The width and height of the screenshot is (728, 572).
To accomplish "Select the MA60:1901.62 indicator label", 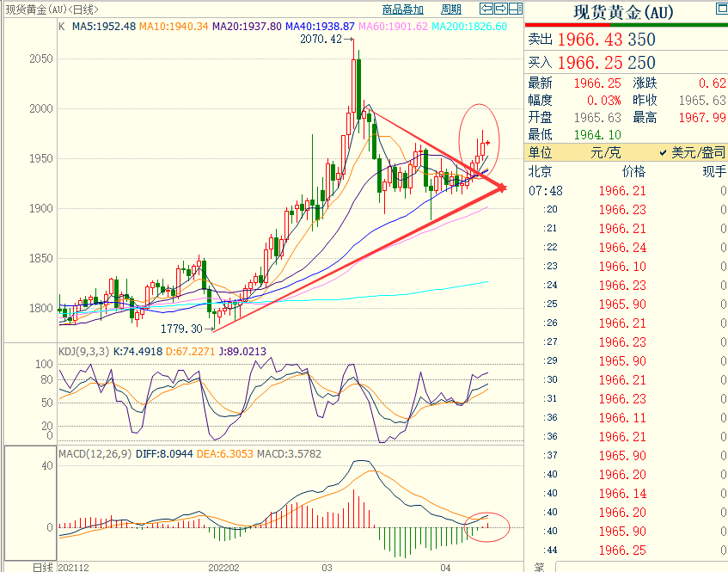I will click(393, 27).
